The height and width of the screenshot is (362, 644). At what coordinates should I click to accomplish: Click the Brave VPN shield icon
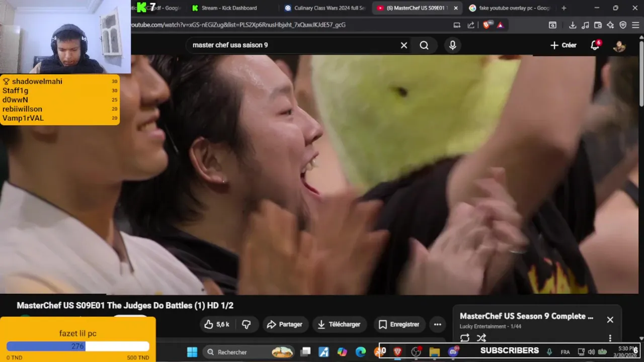tap(623, 25)
